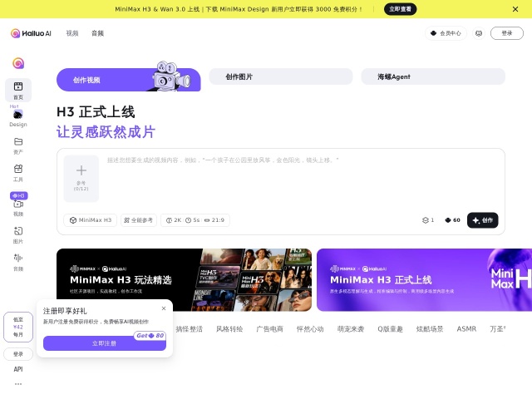The image size is (532, 399).
Task: Open 图片 image section in sidebar
Action: pos(18,235)
